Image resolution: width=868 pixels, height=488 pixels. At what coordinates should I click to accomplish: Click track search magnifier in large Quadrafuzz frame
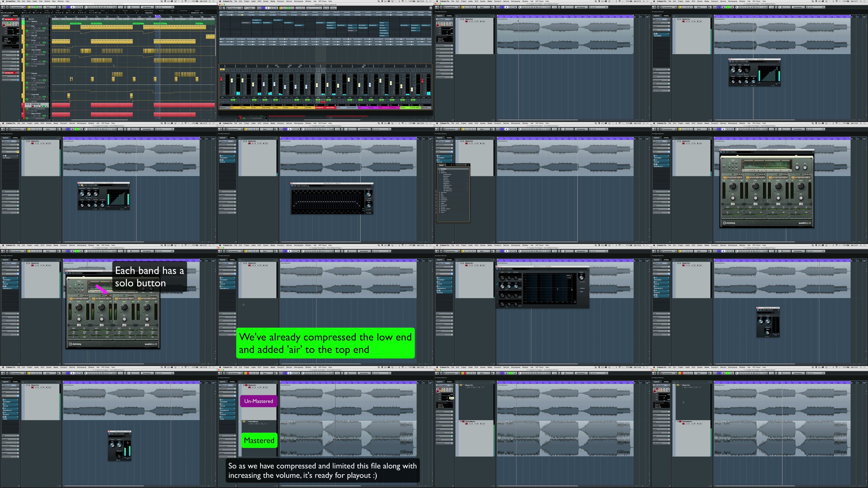click(x=710, y=138)
